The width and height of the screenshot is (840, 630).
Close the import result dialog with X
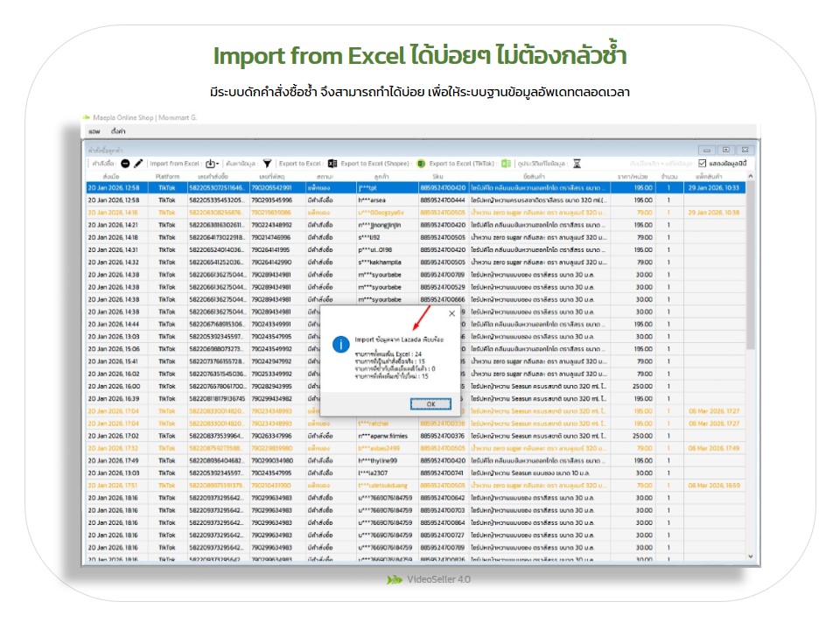pyautogui.click(x=451, y=312)
